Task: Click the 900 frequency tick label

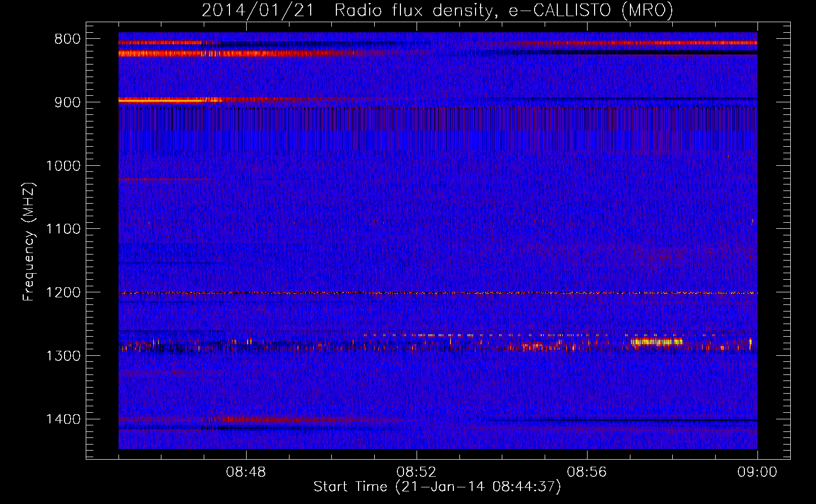Action: click(67, 102)
